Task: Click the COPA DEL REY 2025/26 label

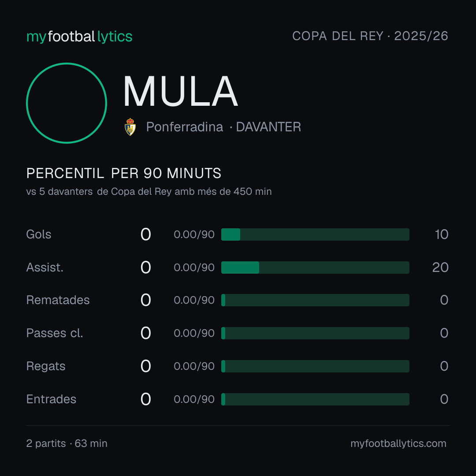Action: click(x=370, y=36)
